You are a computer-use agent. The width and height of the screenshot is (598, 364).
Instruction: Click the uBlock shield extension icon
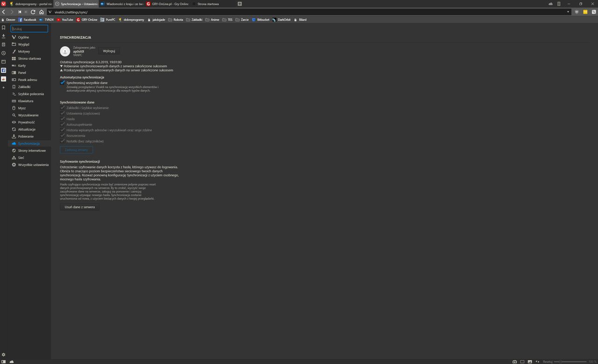click(577, 12)
